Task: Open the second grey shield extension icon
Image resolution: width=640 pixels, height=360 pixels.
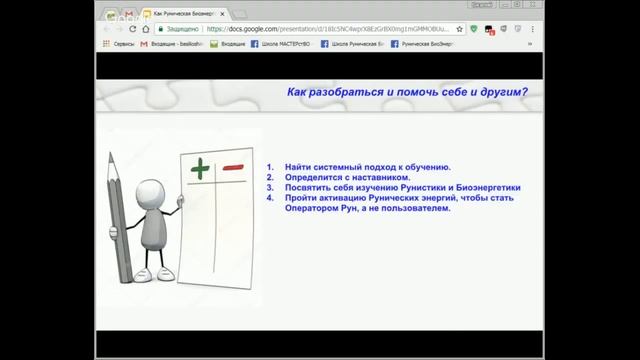Action: pos(518,29)
